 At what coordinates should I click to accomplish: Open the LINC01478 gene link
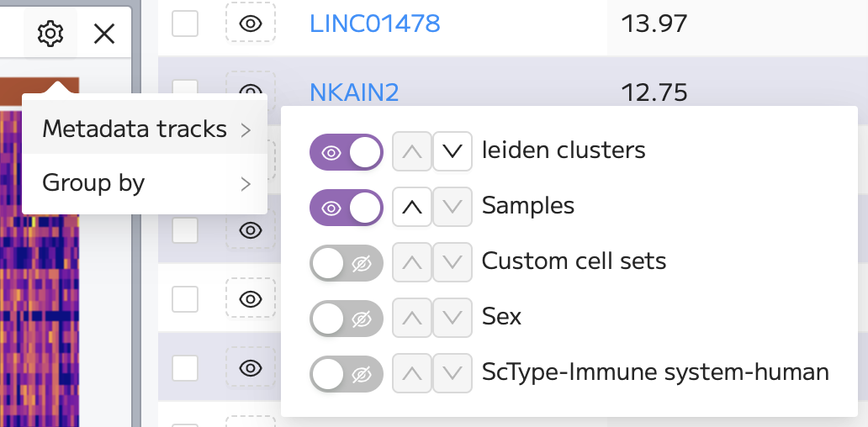tap(375, 24)
